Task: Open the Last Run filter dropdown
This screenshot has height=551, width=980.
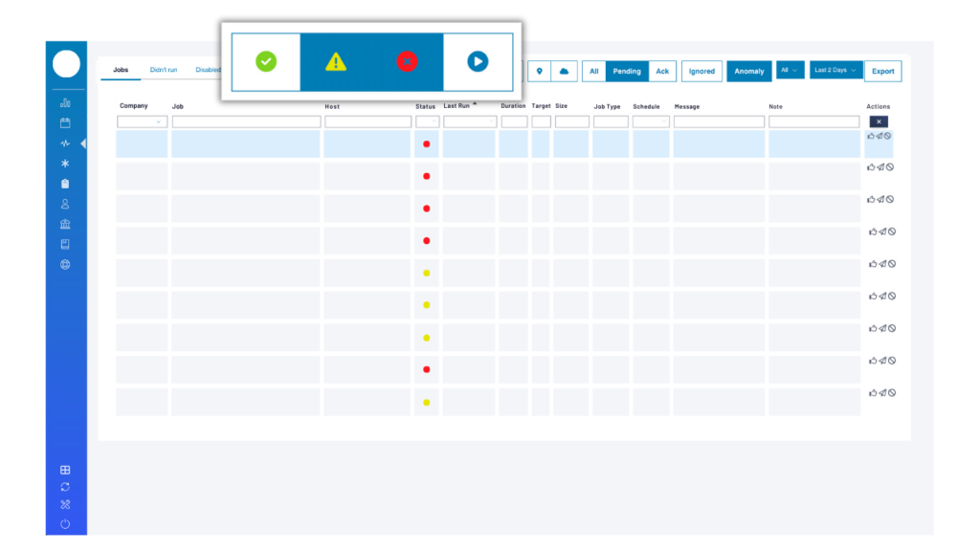Action: click(x=470, y=121)
